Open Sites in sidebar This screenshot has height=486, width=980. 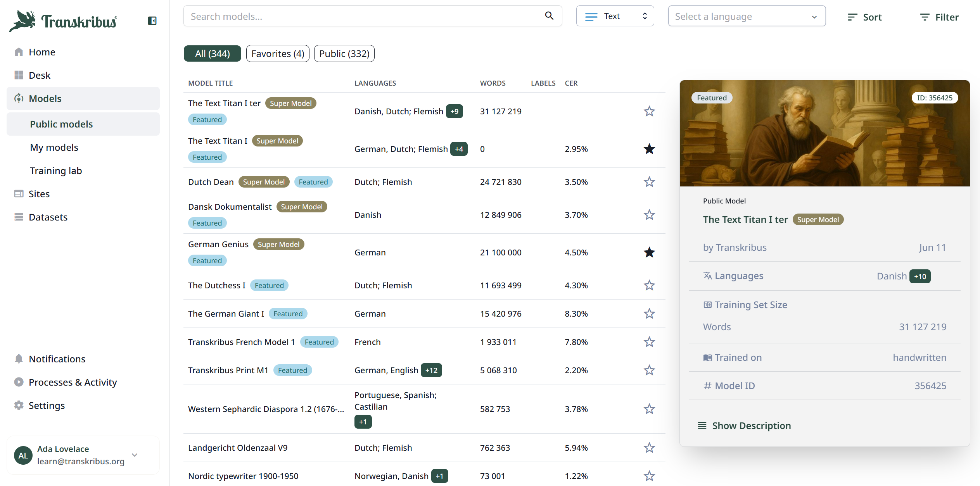(39, 194)
